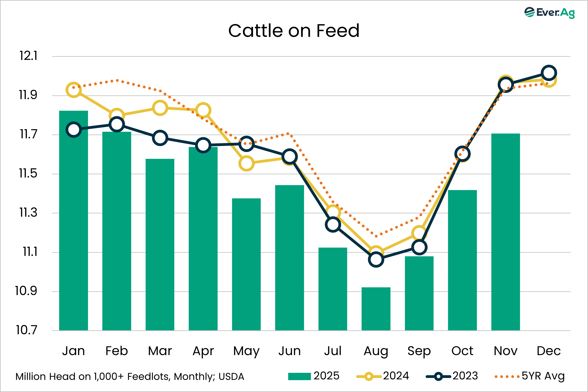Image resolution: width=588 pixels, height=392 pixels.
Task: Click the Ever.Ag logo
Action: point(549,12)
